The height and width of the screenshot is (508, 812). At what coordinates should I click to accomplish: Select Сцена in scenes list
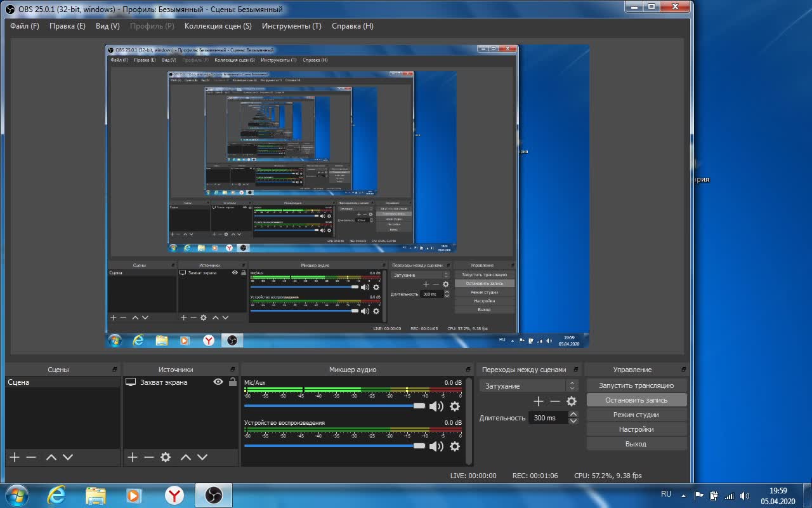click(x=63, y=382)
